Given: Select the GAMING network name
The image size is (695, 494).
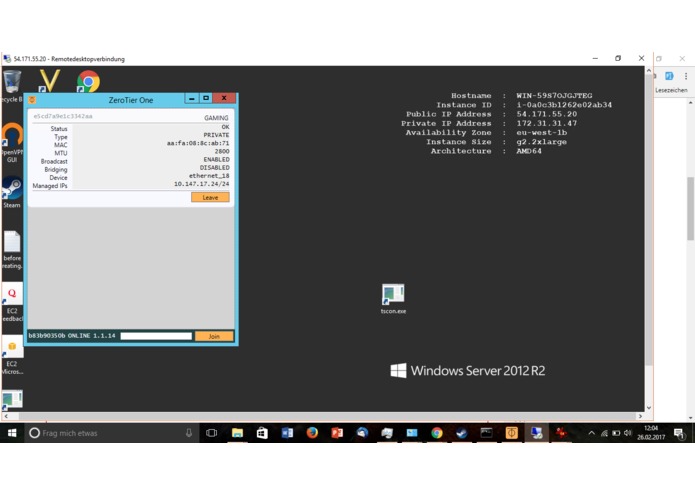Looking at the screenshot, I should click(216, 118).
